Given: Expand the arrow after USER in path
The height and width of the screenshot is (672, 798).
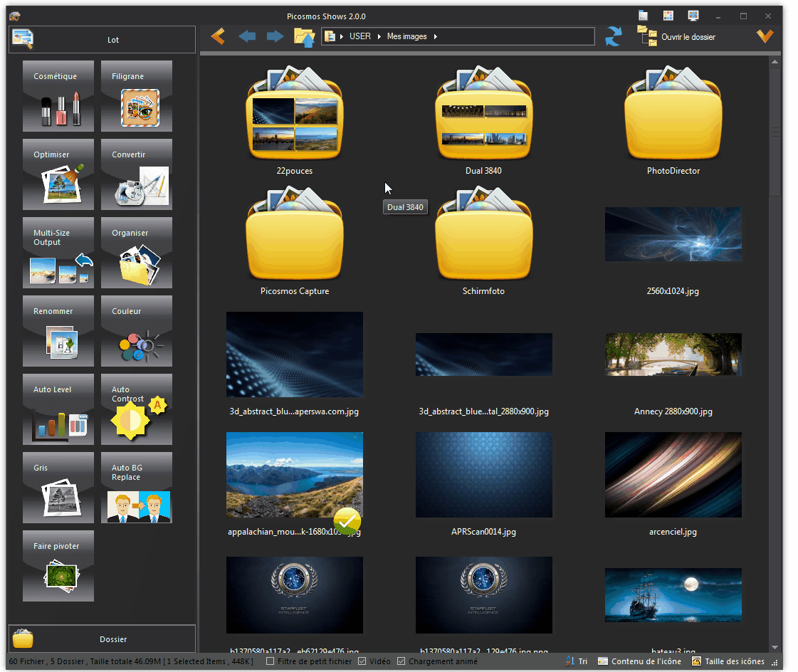Looking at the screenshot, I should pos(379,36).
